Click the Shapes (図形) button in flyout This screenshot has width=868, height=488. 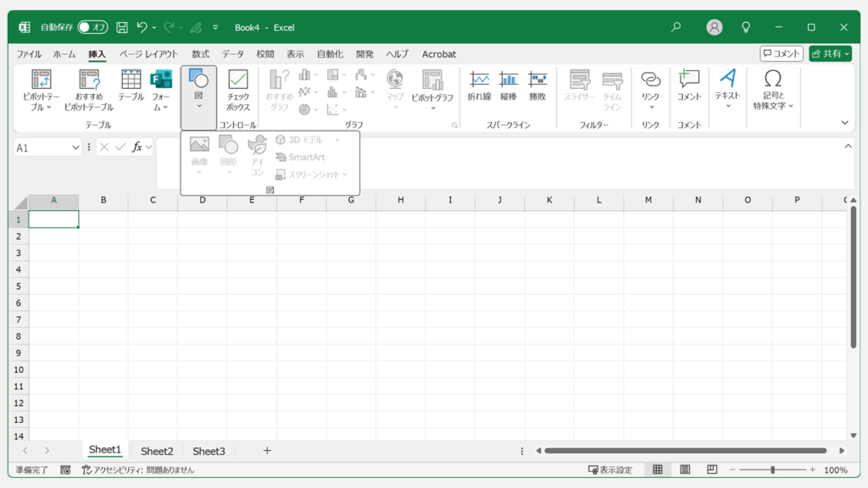coord(229,156)
